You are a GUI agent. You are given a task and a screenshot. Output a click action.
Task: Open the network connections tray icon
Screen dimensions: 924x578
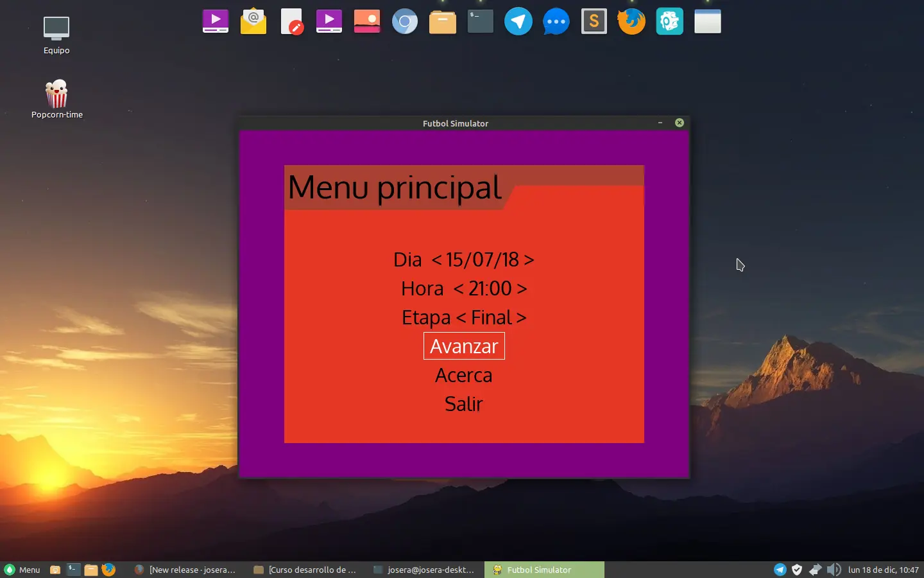coord(815,570)
